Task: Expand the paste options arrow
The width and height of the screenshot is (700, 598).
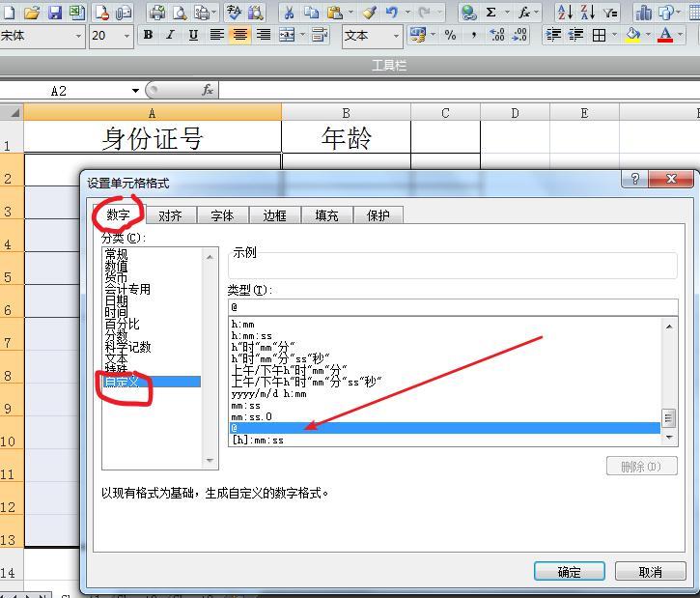Action: [x=350, y=12]
